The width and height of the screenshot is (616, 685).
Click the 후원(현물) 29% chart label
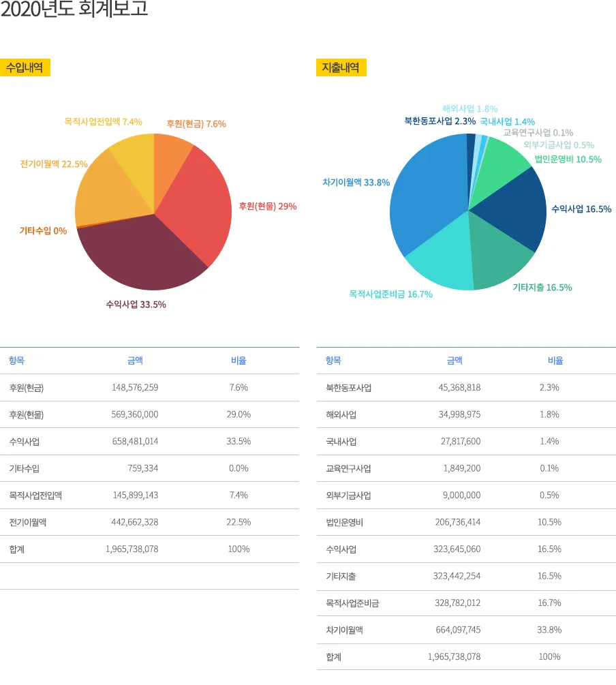pyautogui.click(x=267, y=207)
